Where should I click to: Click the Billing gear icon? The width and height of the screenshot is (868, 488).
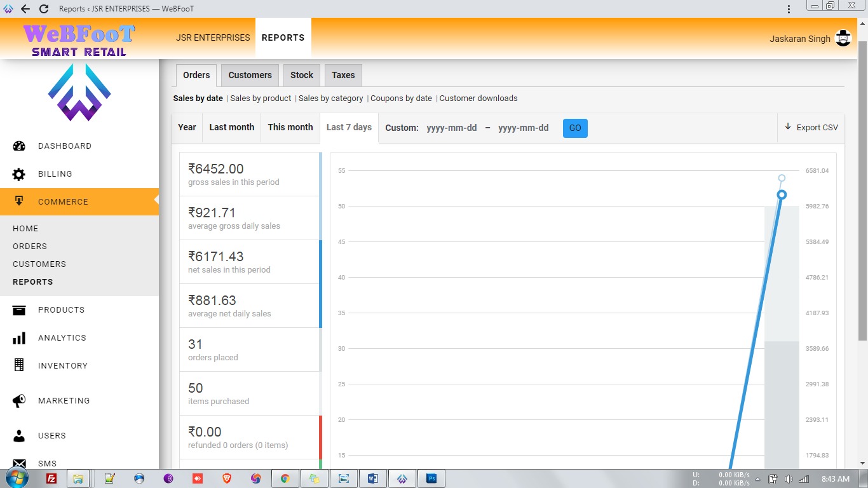[19, 174]
